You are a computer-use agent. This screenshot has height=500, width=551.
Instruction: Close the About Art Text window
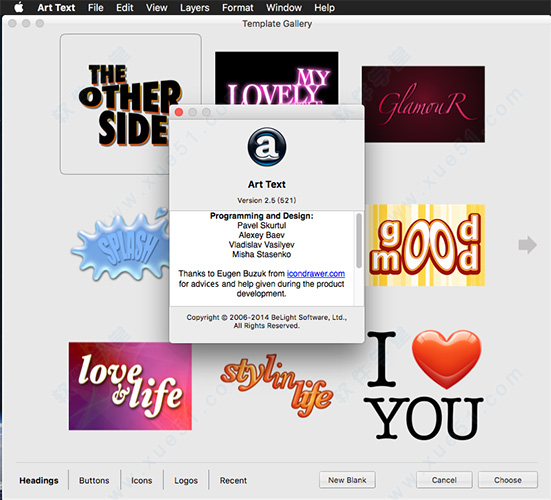[179, 112]
